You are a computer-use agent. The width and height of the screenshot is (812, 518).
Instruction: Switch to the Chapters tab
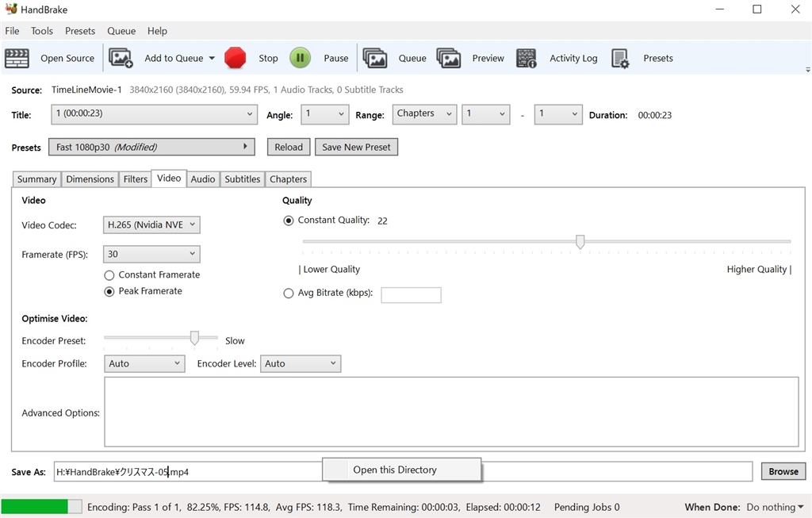pyautogui.click(x=289, y=179)
